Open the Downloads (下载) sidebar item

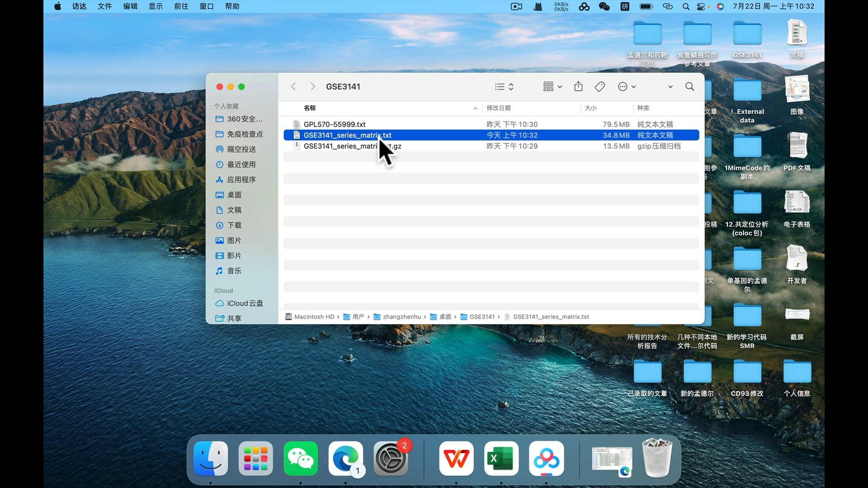234,225
